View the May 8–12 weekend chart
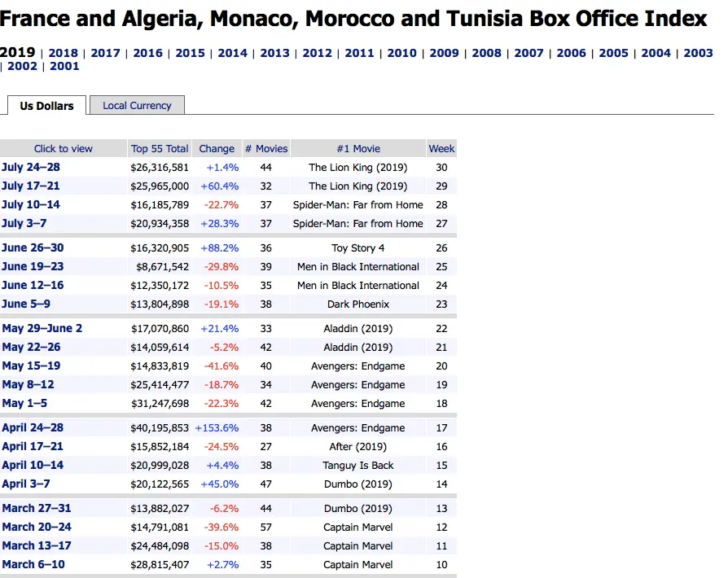The height and width of the screenshot is (578, 728). (x=29, y=384)
